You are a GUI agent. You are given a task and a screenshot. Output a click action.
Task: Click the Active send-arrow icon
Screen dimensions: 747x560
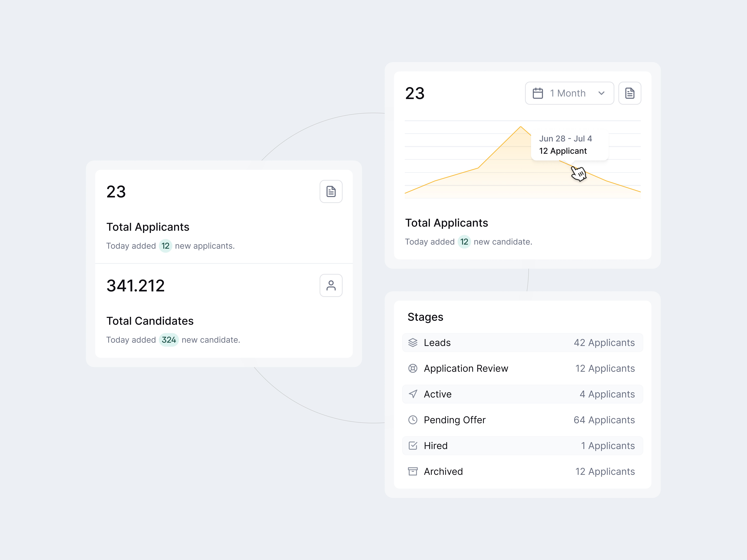click(x=413, y=394)
